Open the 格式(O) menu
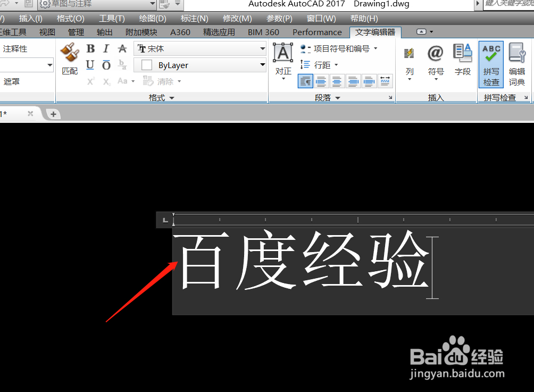The width and height of the screenshot is (534, 392). tap(71, 19)
